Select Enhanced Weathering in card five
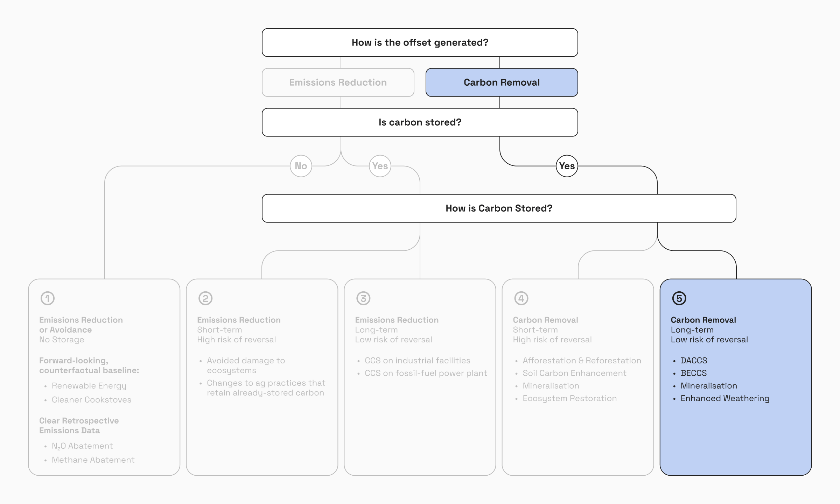This screenshot has height=504, width=840. 725,398
